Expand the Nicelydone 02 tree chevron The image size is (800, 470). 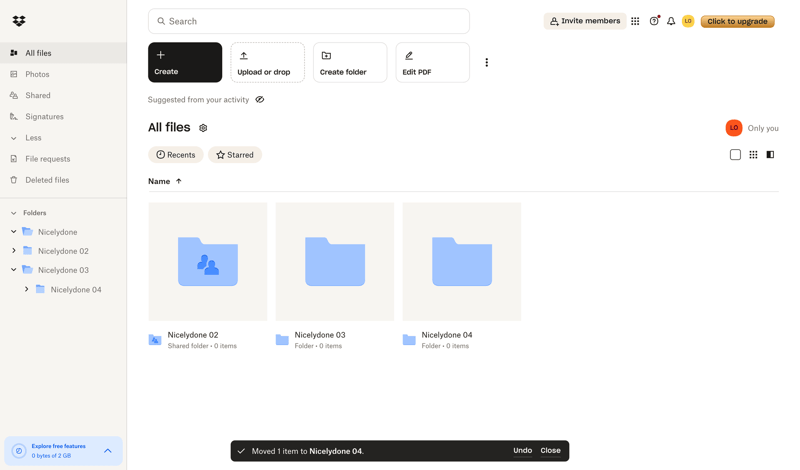point(14,251)
